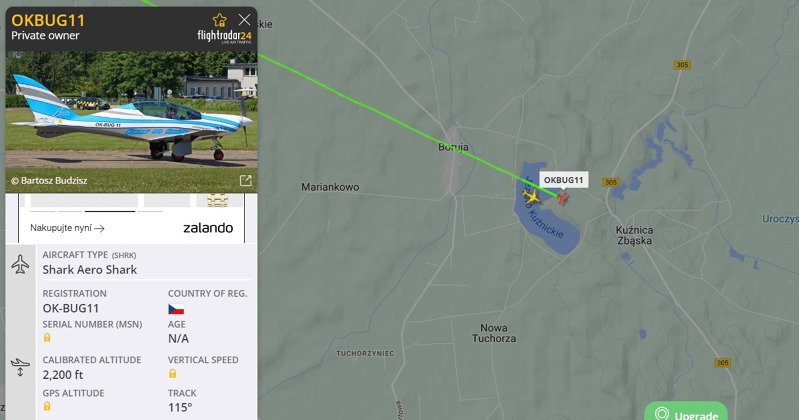Open the Zalando advertisement logo
Viewport: 799px width, 420px height.
[x=208, y=228]
